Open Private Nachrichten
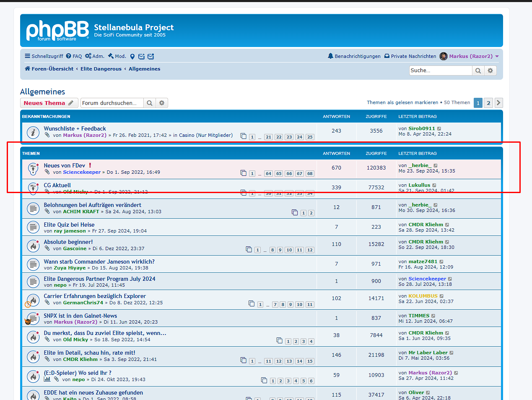Viewport: 532px width, 400px height. [410, 56]
